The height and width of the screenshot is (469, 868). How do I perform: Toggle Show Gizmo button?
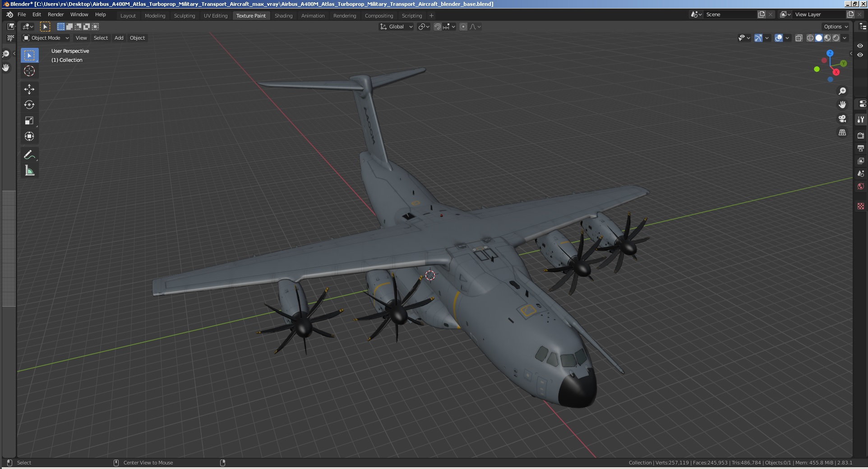click(758, 38)
